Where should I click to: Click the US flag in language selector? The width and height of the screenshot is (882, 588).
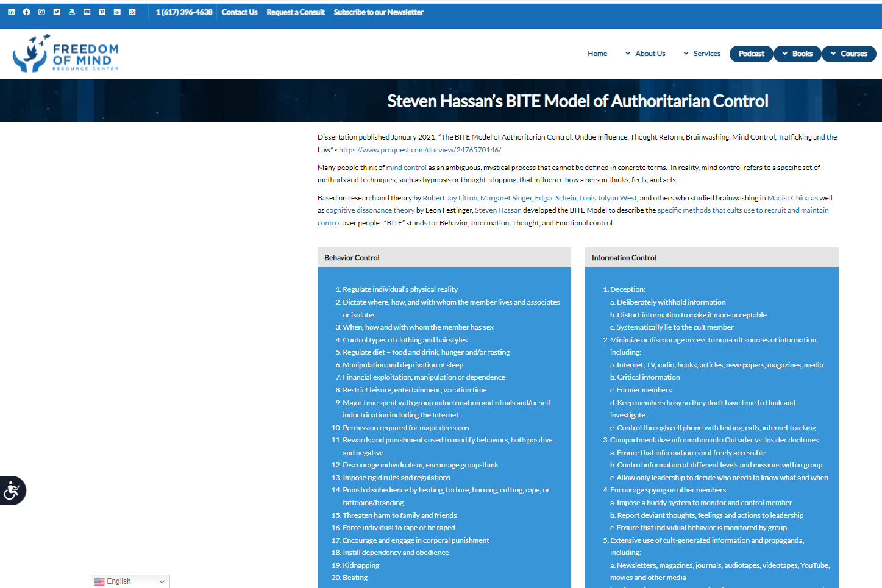pyautogui.click(x=99, y=581)
